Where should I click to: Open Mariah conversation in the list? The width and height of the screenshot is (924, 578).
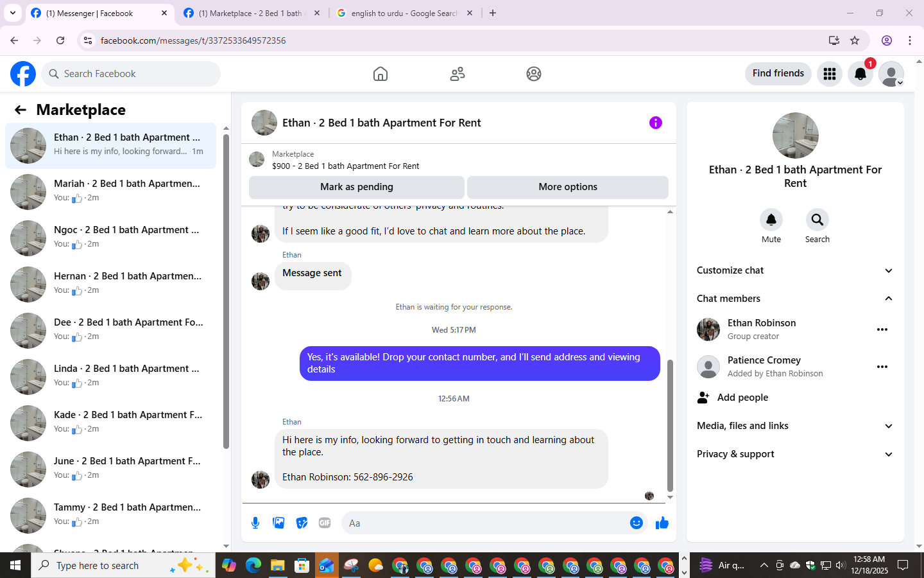pos(111,192)
